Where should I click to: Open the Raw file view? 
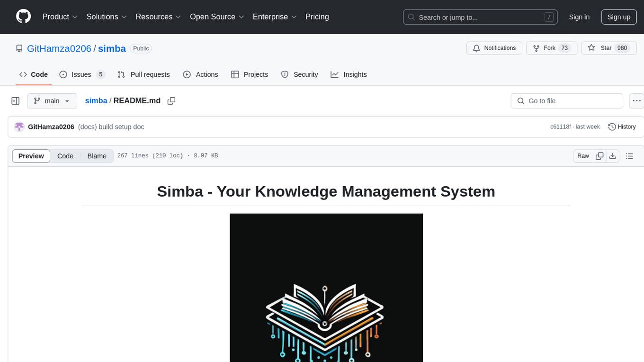(x=583, y=156)
